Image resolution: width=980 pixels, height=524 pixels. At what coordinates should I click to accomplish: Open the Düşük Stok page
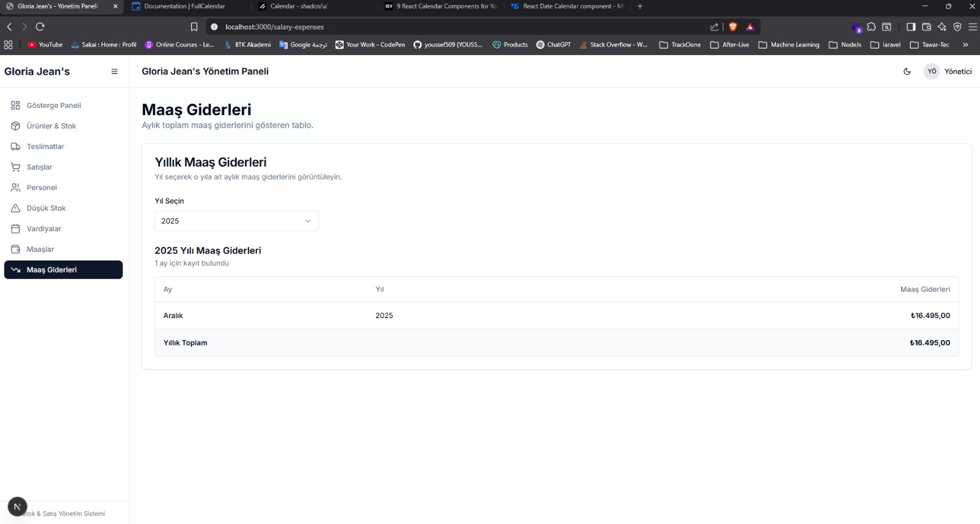pos(64,208)
